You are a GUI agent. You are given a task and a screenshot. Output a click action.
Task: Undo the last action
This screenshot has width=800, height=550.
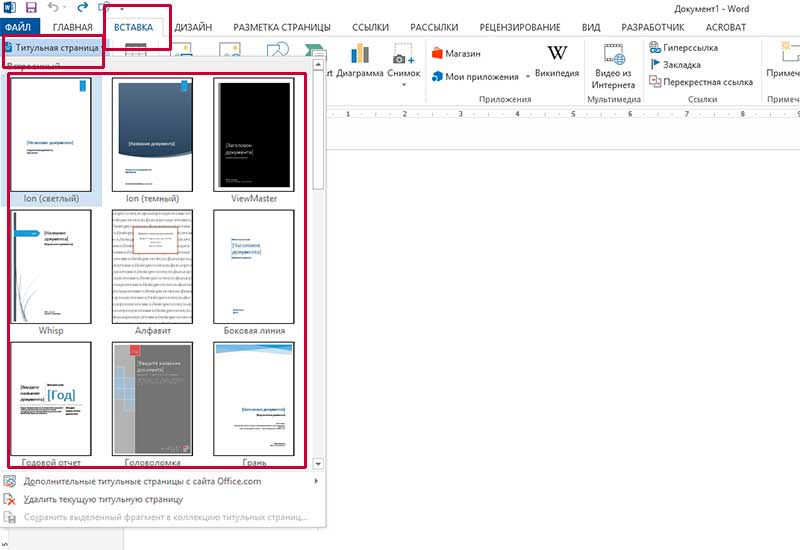53,7
